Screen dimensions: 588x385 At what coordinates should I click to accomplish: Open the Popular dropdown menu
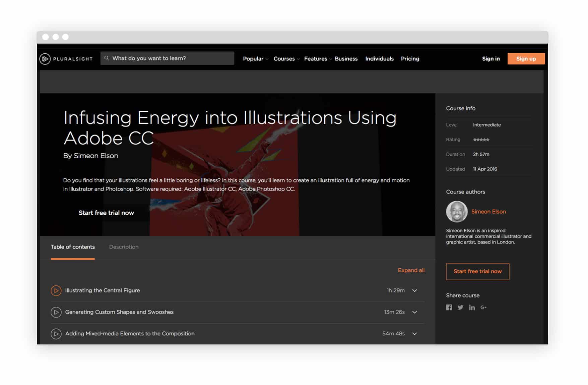[x=256, y=59]
